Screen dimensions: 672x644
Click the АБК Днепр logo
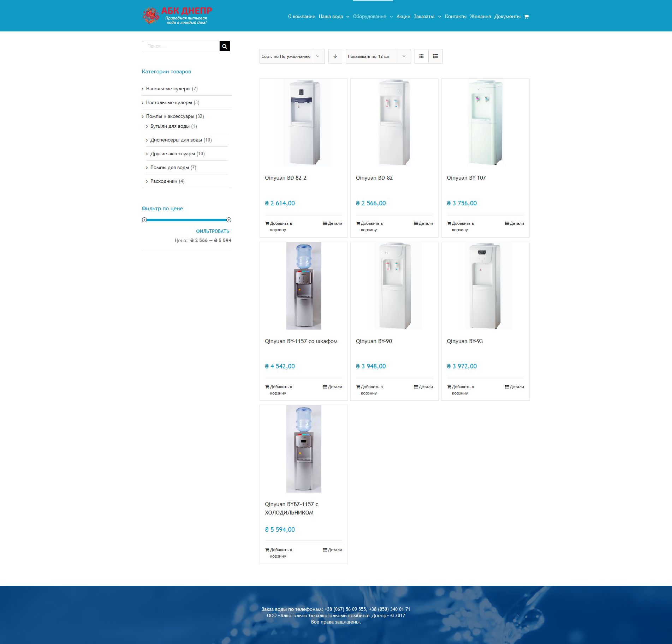[x=177, y=16]
